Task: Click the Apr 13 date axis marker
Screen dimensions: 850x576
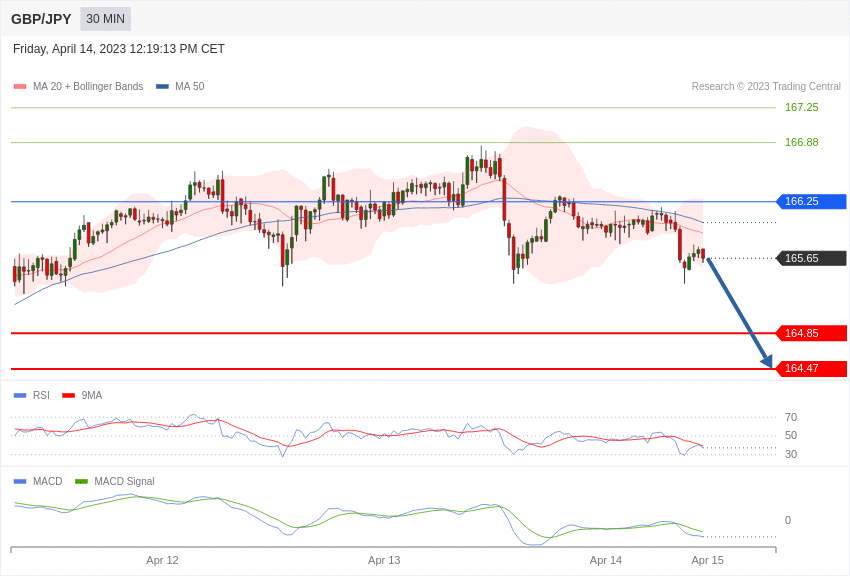Action: coord(384,560)
